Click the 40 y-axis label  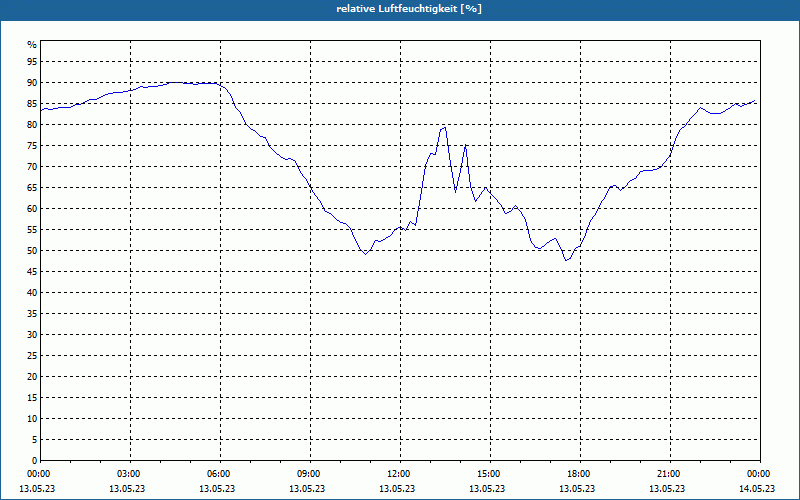pos(32,293)
